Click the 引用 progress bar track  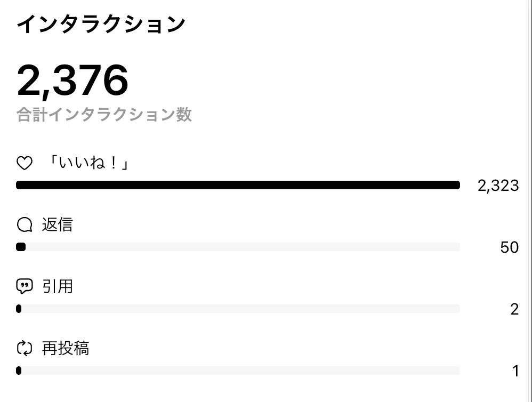click(238, 309)
